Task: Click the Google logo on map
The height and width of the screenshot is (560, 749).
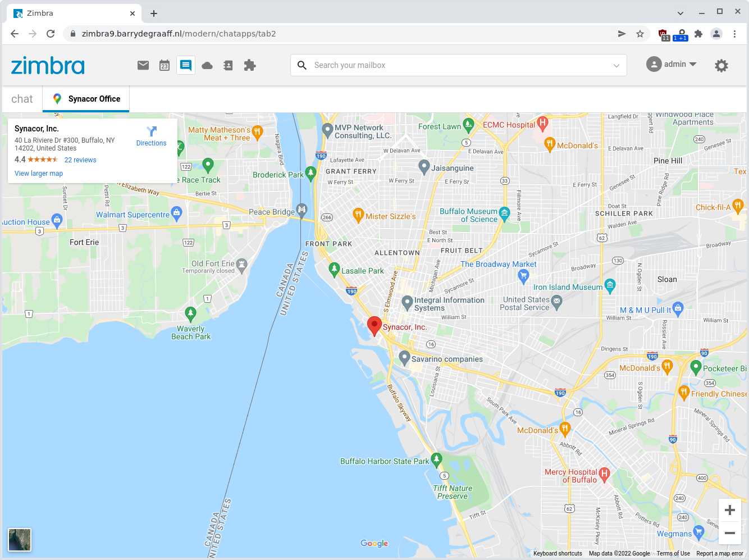Action: 374,543
